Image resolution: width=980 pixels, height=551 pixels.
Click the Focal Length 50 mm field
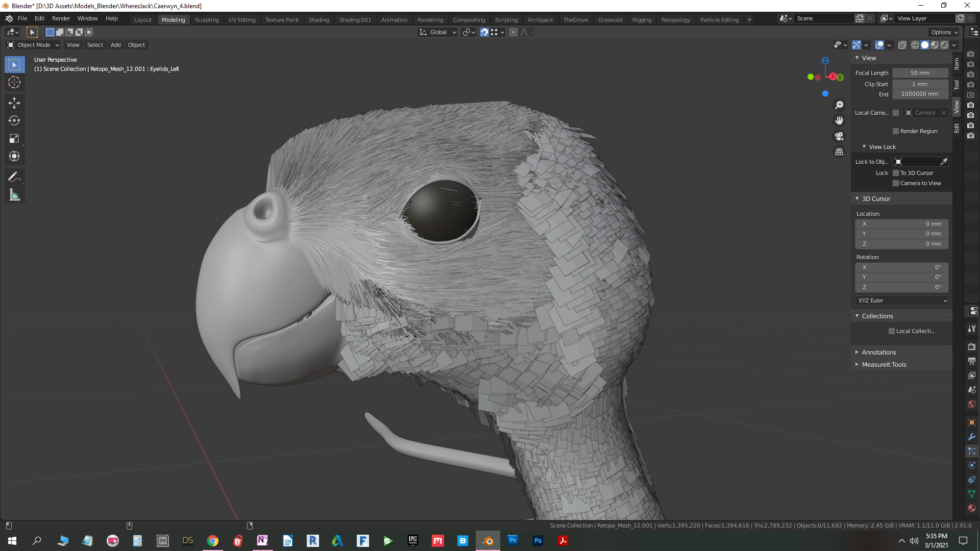920,73
